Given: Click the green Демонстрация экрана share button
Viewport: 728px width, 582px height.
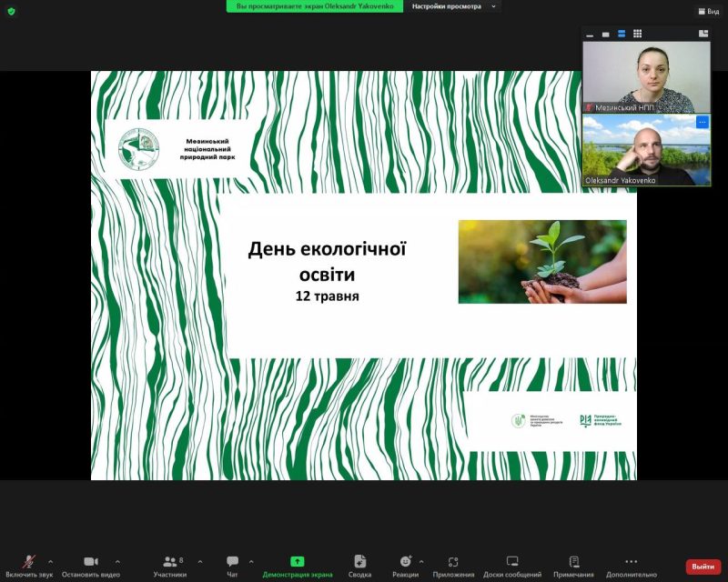Looking at the screenshot, I should 297,566.
